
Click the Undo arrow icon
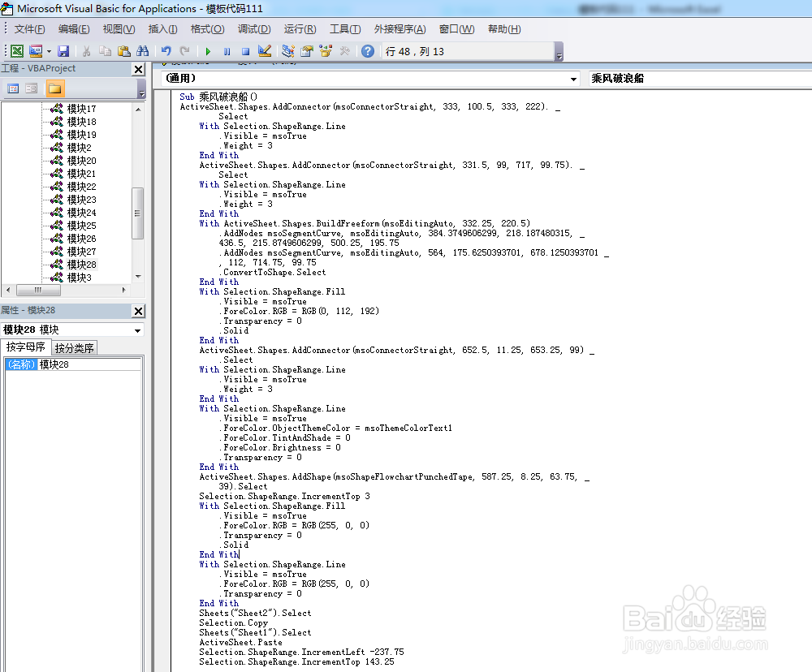pos(166,51)
